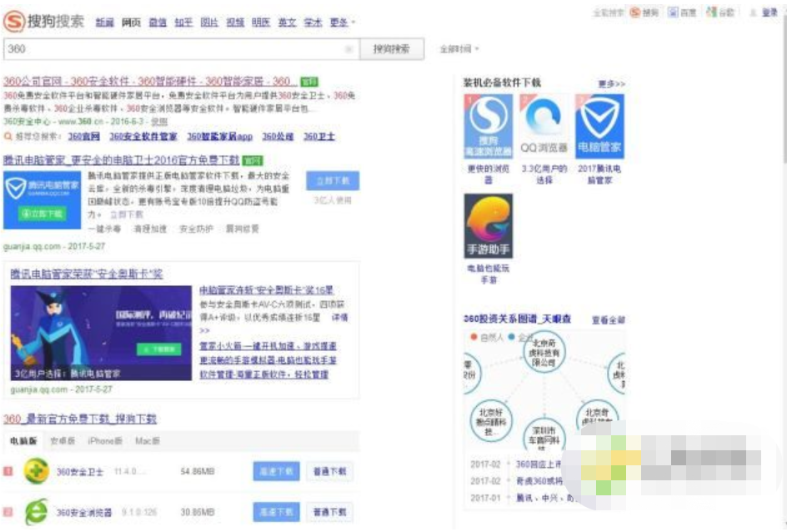
Task: Click the Sogou logo icon
Action: [x=14, y=22]
